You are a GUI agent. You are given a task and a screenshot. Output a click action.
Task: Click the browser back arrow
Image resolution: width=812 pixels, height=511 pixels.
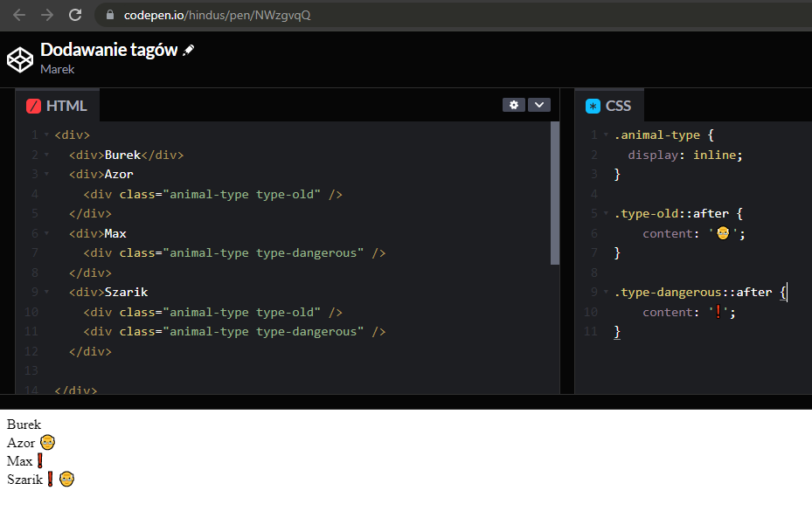pyautogui.click(x=19, y=15)
